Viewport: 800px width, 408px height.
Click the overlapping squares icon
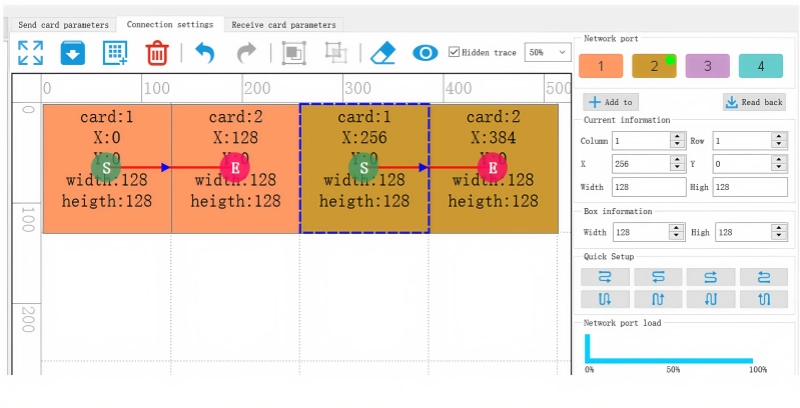(x=336, y=53)
